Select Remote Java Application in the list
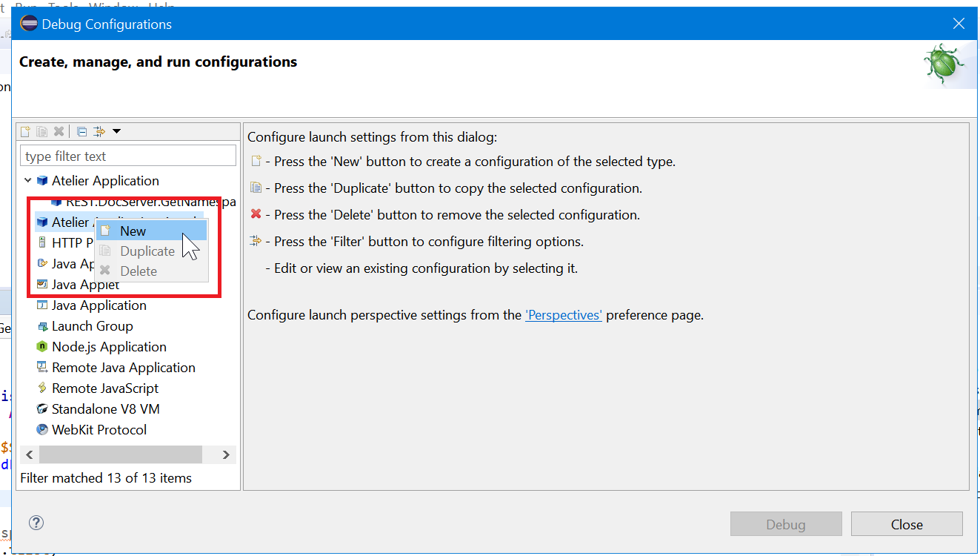The width and height of the screenshot is (980, 556). coord(123,368)
